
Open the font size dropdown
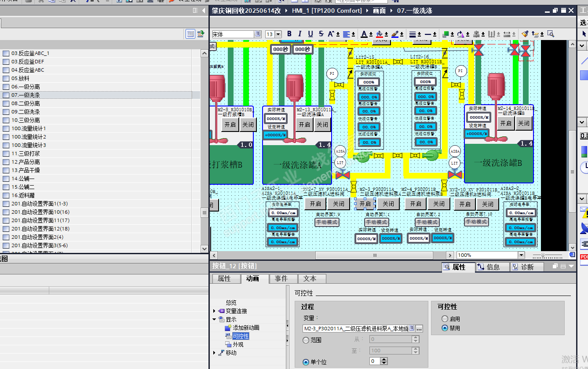(x=279, y=34)
